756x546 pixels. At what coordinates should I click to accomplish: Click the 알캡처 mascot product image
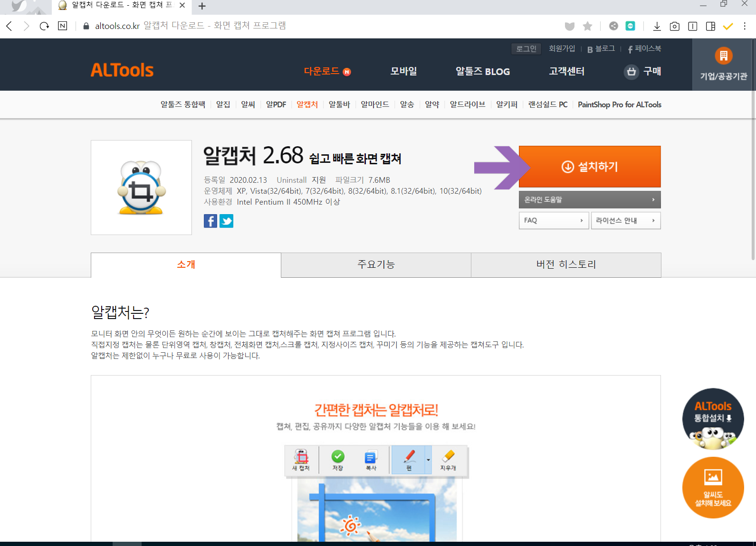141,188
